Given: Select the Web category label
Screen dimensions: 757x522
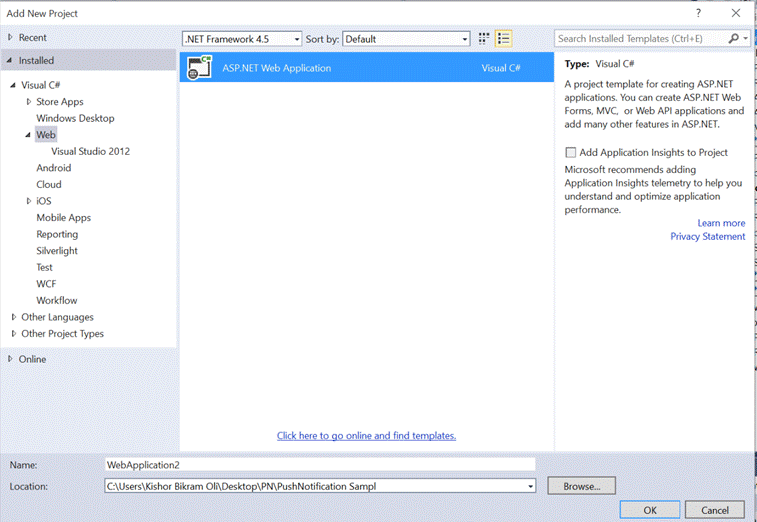Looking at the screenshot, I should [x=46, y=135].
